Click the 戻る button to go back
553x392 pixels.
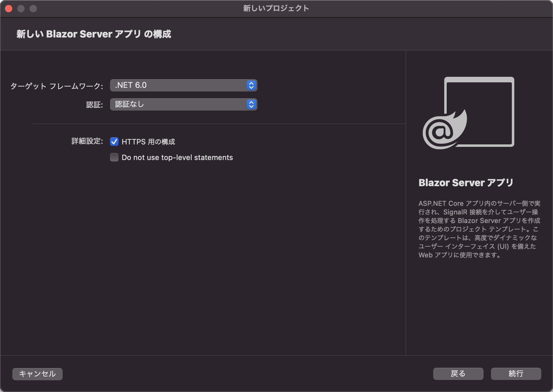tap(458, 374)
